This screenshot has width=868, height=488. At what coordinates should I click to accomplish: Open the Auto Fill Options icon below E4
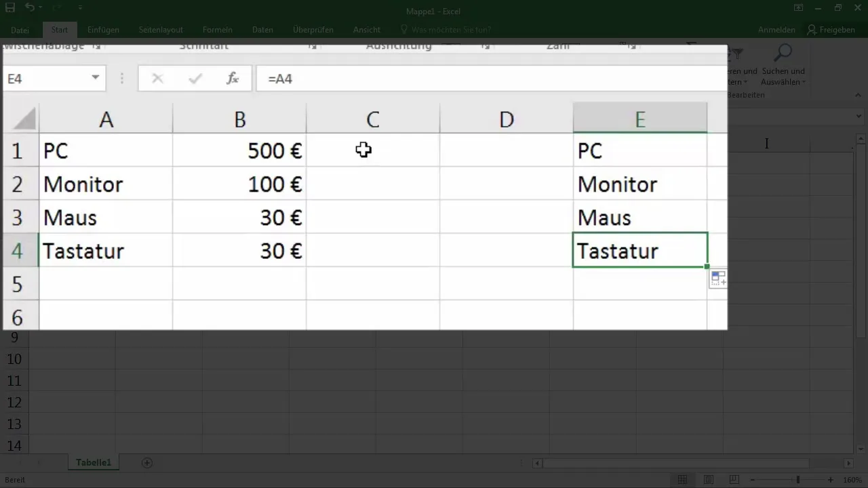pos(718,279)
